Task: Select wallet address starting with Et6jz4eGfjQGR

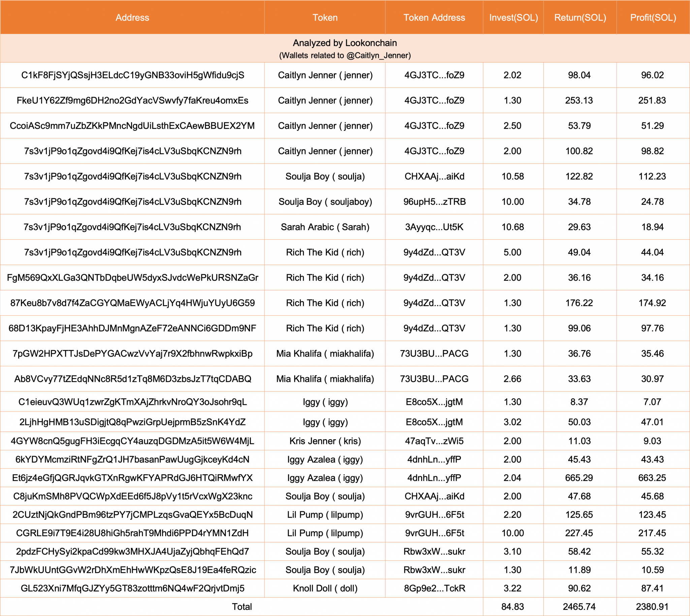Action: tap(132, 478)
